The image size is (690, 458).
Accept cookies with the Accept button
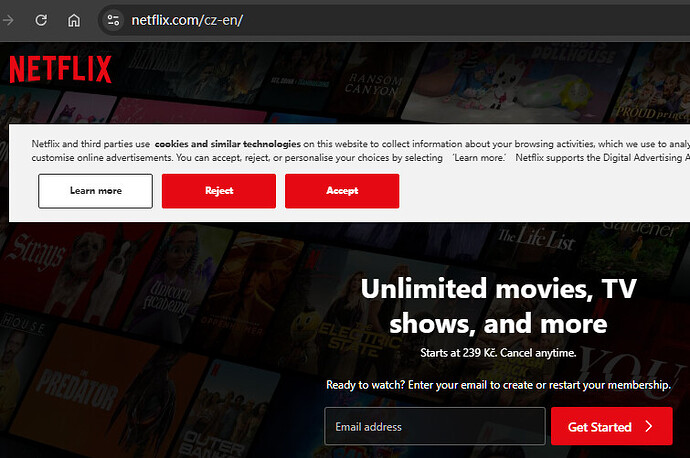click(x=341, y=190)
